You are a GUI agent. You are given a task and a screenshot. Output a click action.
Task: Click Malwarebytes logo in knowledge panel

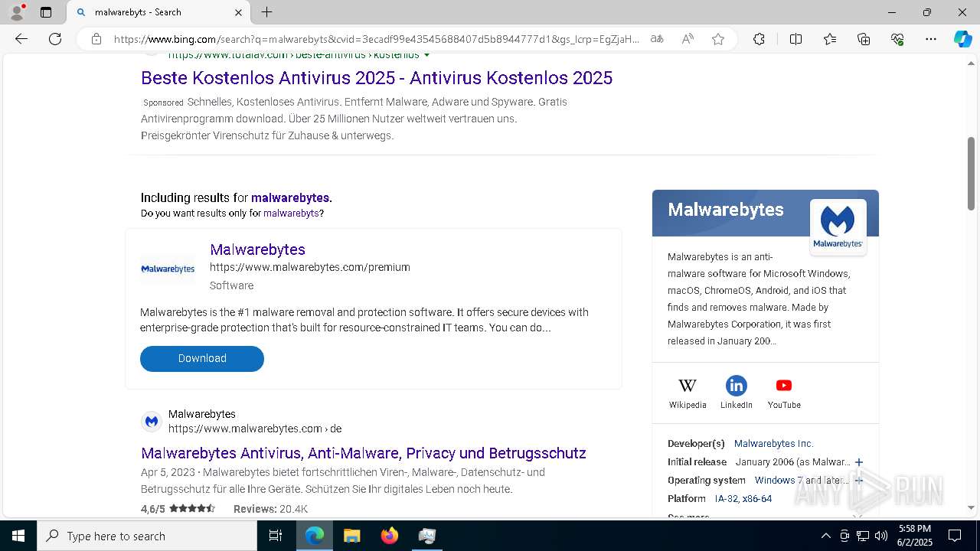[x=838, y=227]
